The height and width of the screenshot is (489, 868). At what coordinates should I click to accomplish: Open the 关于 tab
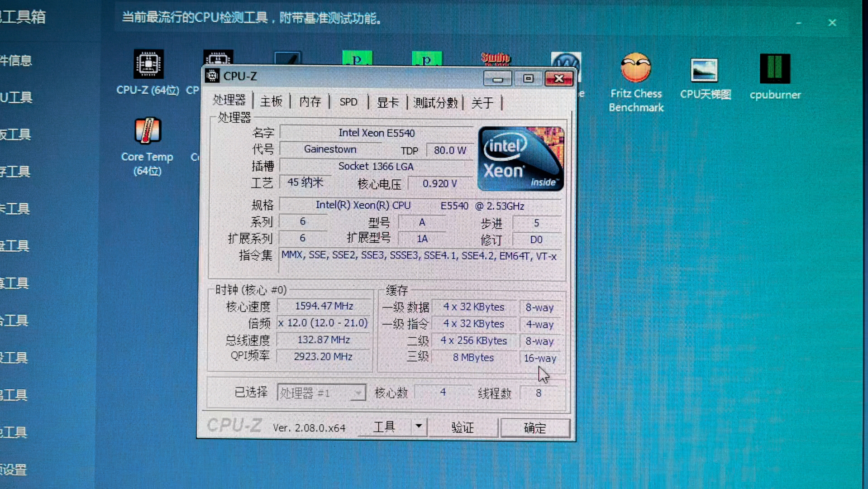[x=482, y=103]
